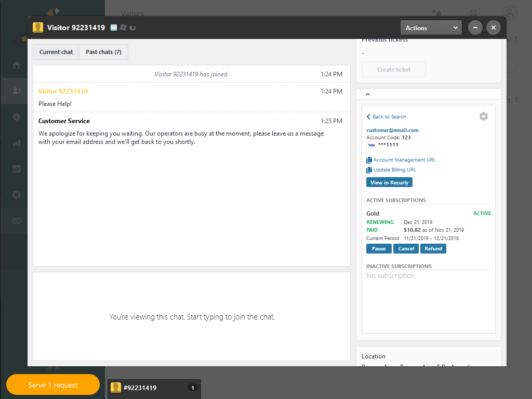
Task: Open the Recurly panel settings gear
Action: click(x=483, y=116)
